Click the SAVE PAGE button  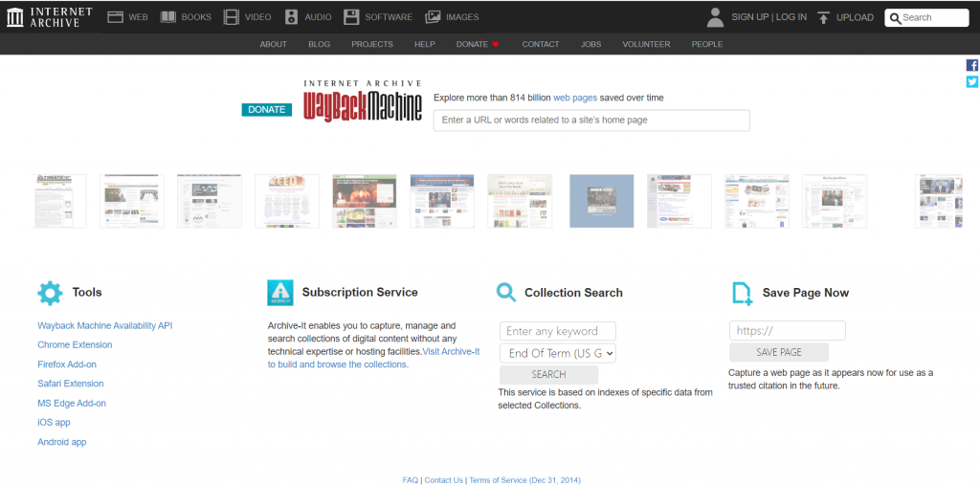click(779, 352)
